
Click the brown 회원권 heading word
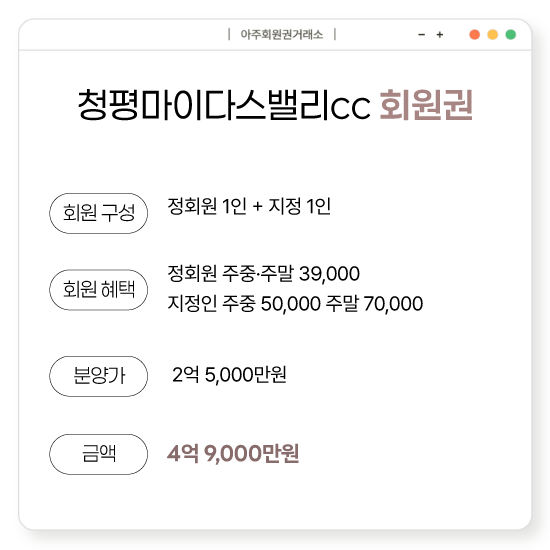(427, 105)
